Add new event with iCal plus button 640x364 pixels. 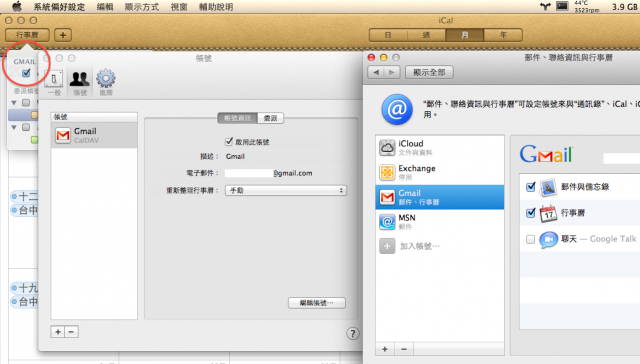63,35
